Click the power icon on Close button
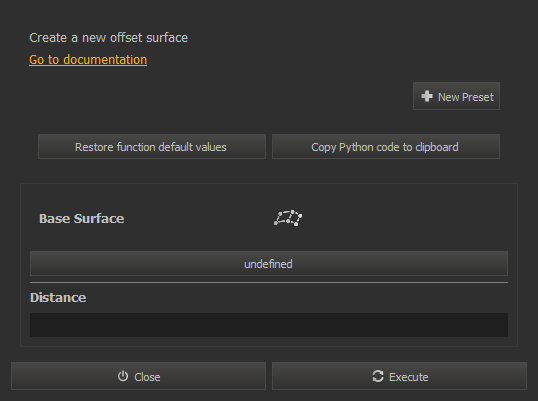 (x=123, y=376)
